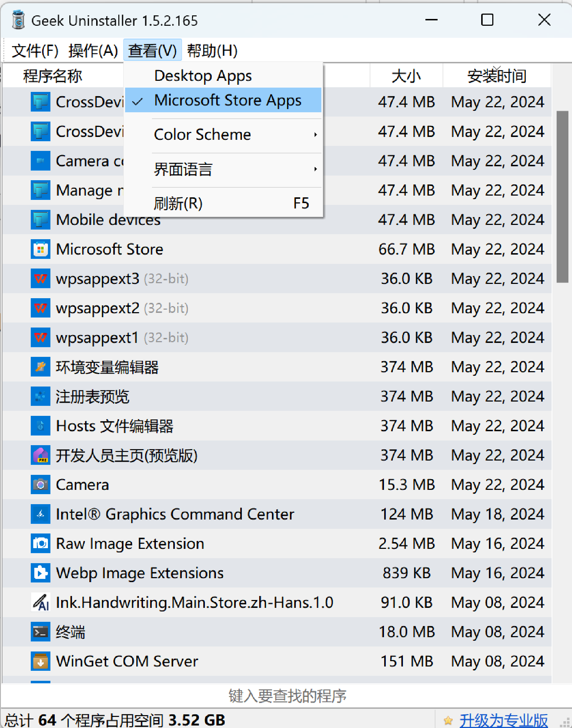Click the 124 MB size value
The image size is (572, 728).
tap(406, 514)
